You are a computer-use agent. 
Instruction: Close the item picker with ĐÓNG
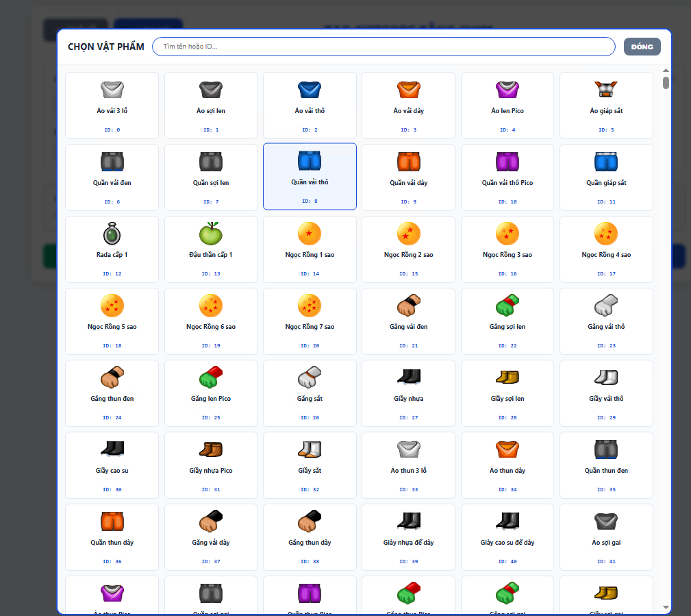tap(642, 47)
